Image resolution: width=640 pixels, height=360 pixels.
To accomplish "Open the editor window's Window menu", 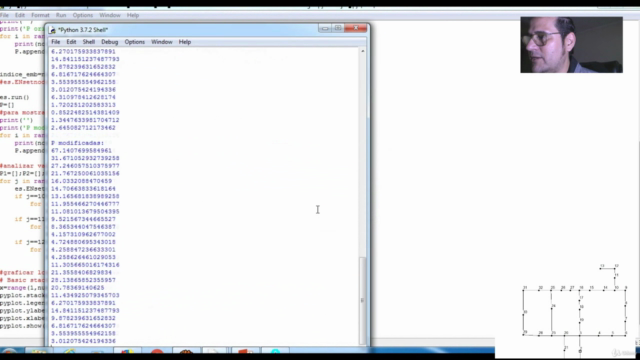I will (110, 15).
